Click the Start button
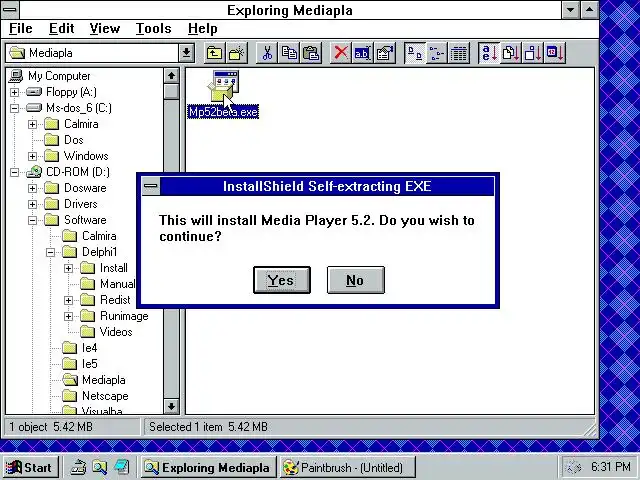 [31, 467]
